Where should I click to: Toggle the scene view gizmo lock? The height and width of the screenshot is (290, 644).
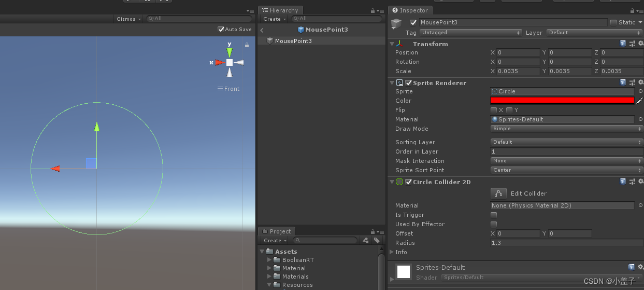pyautogui.click(x=247, y=45)
